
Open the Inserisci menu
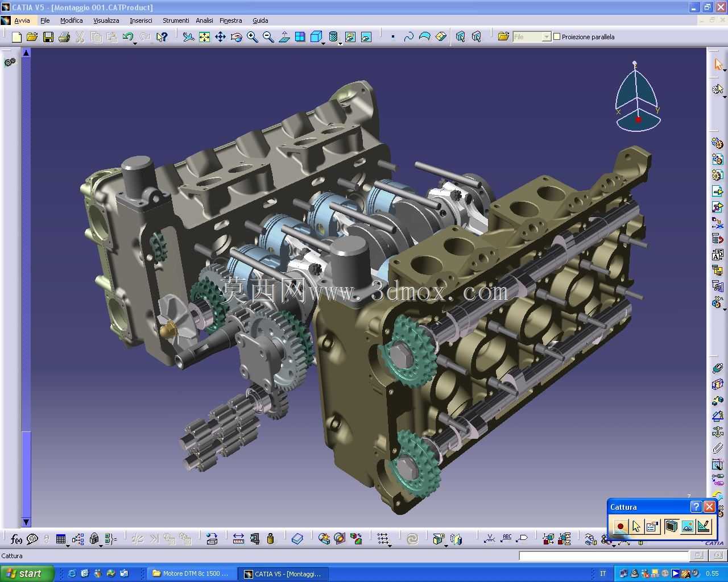coord(141,20)
